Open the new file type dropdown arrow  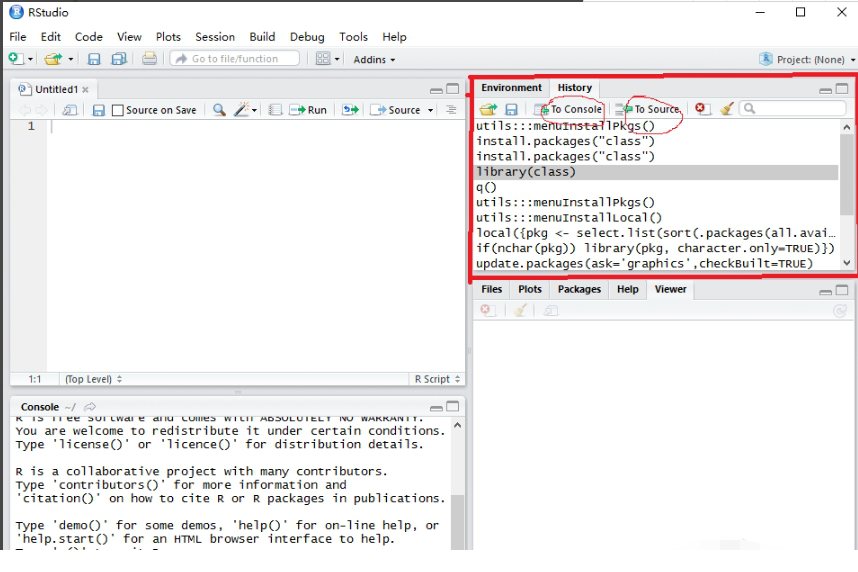(30, 59)
